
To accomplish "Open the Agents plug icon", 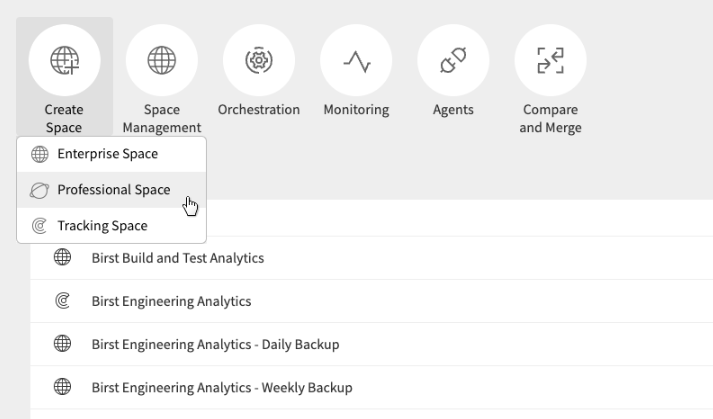I will point(453,61).
